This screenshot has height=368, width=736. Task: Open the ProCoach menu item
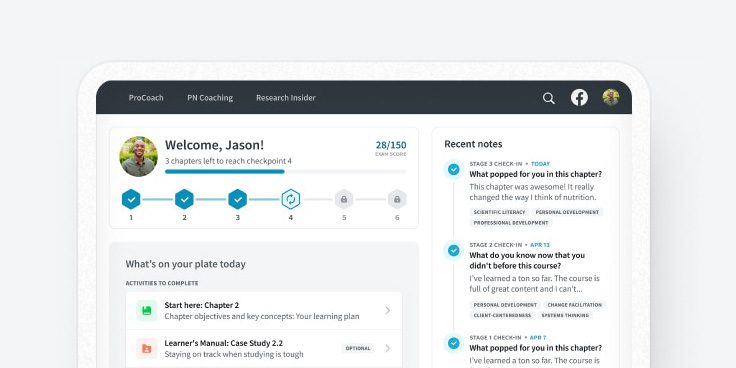point(146,98)
